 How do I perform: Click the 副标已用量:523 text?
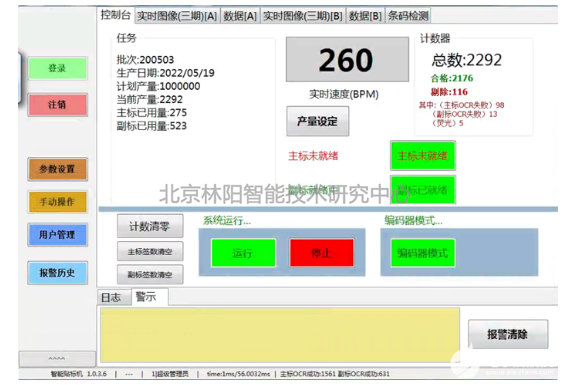(152, 126)
